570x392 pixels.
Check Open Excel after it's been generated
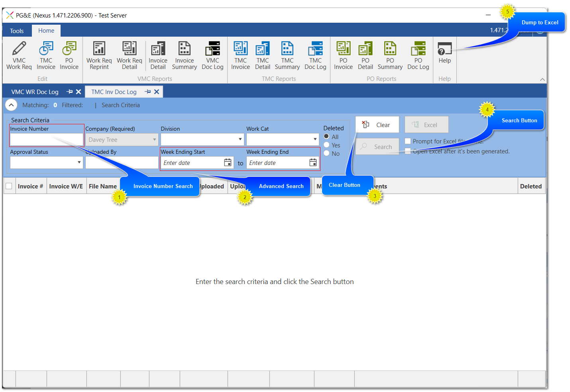click(408, 151)
